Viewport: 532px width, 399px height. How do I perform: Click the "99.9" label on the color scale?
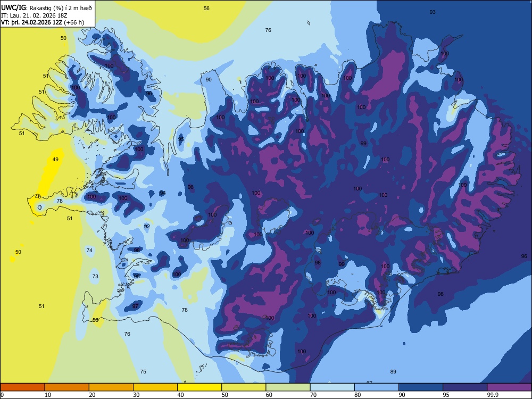click(x=493, y=395)
